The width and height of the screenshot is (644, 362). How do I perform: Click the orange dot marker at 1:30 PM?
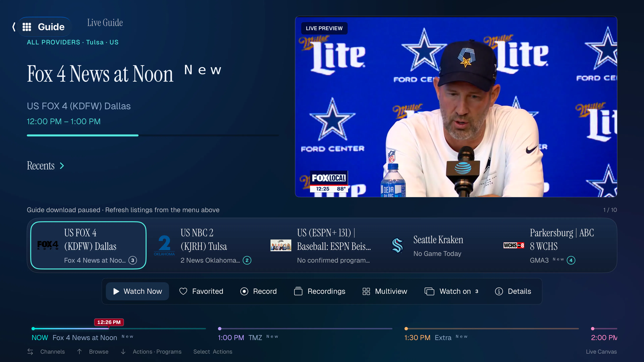point(406,328)
